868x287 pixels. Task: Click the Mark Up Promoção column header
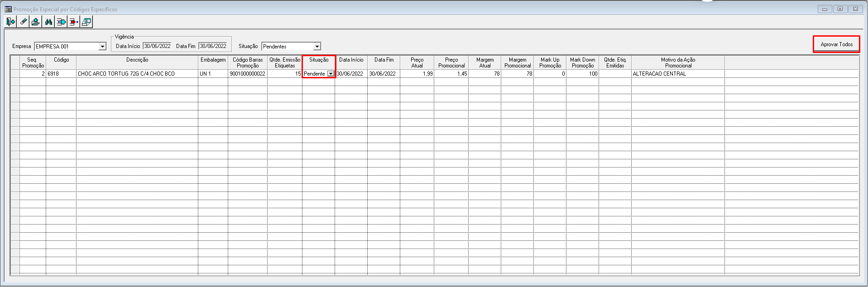(550, 62)
